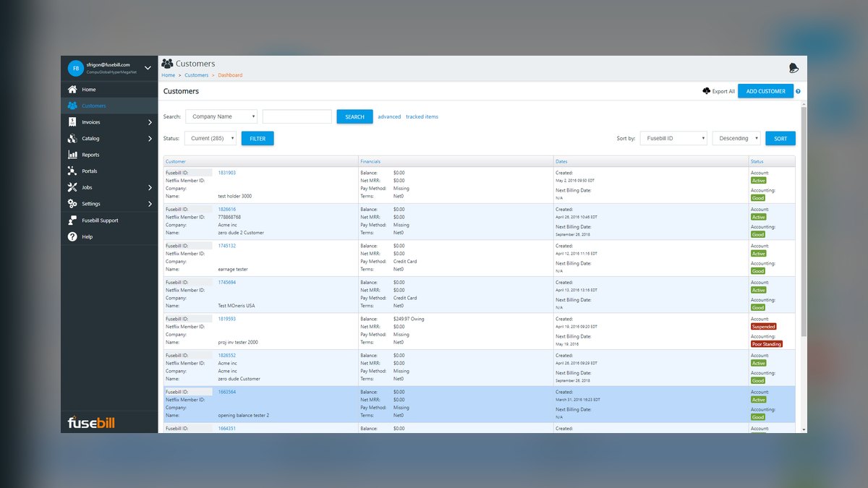Open the tracked items link
The width and height of the screenshot is (868, 488).
422,116
